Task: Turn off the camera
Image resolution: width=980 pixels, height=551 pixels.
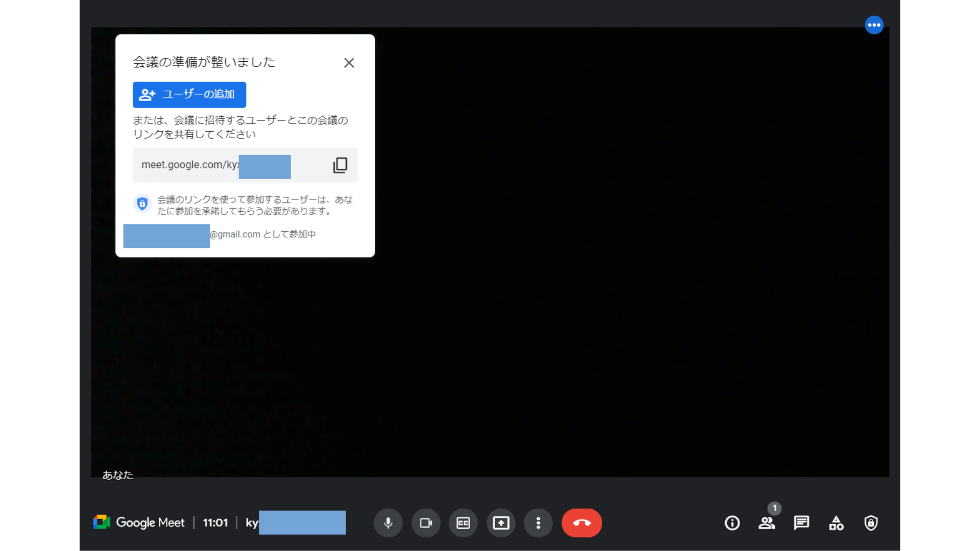Action: [x=426, y=523]
